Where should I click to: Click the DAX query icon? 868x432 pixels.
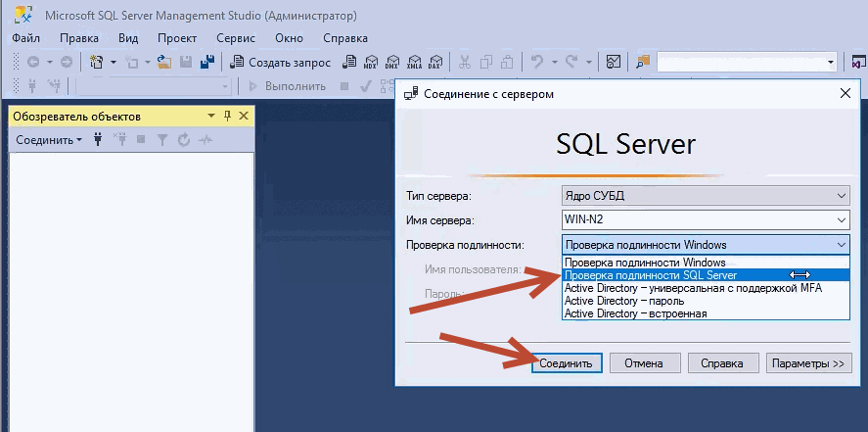coord(436,62)
